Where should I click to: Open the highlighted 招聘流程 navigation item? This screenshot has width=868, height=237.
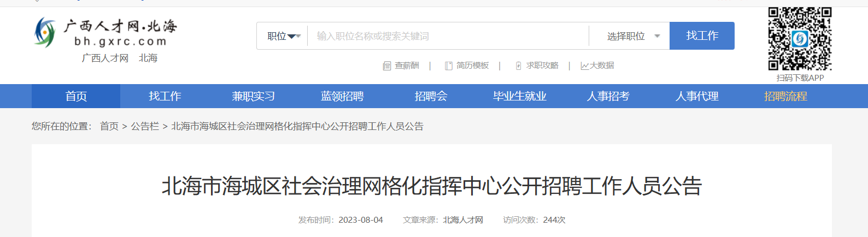tap(785, 96)
